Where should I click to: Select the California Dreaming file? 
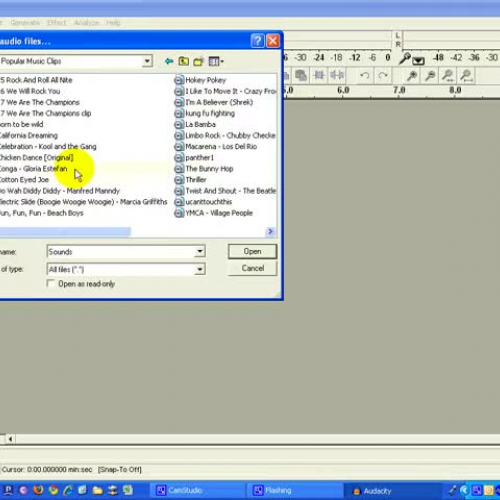pyautogui.click(x=29, y=135)
